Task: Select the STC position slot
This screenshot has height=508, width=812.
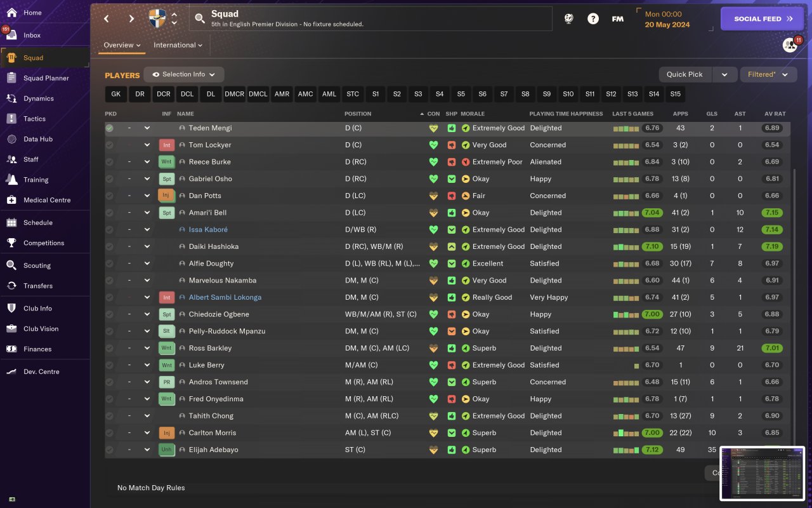Action: pos(353,94)
